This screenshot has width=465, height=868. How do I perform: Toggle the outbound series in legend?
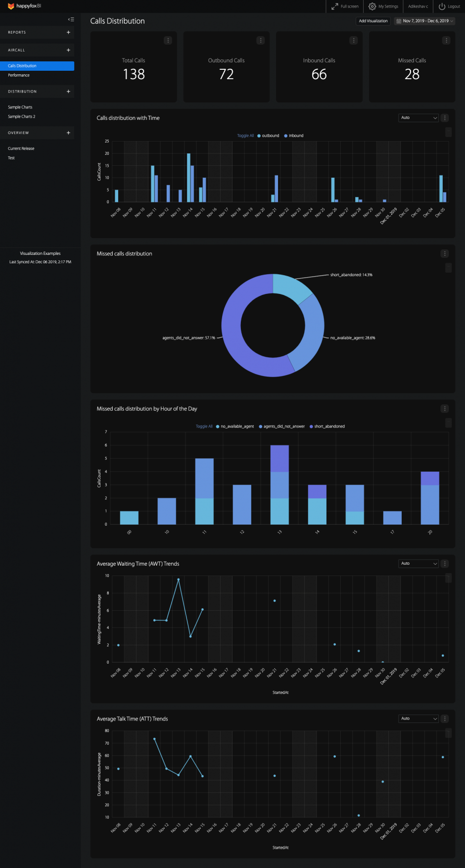point(270,136)
